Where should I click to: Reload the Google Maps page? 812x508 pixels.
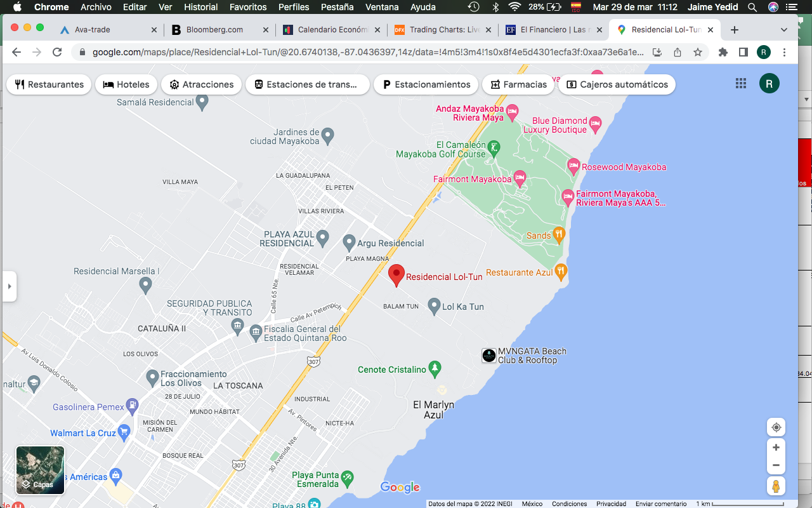(57, 52)
